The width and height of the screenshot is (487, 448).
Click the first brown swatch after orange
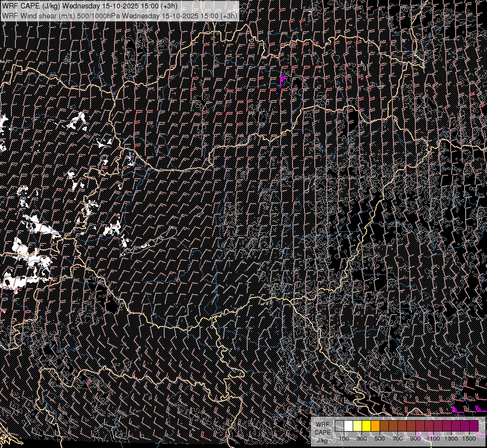[x=384, y=426]
